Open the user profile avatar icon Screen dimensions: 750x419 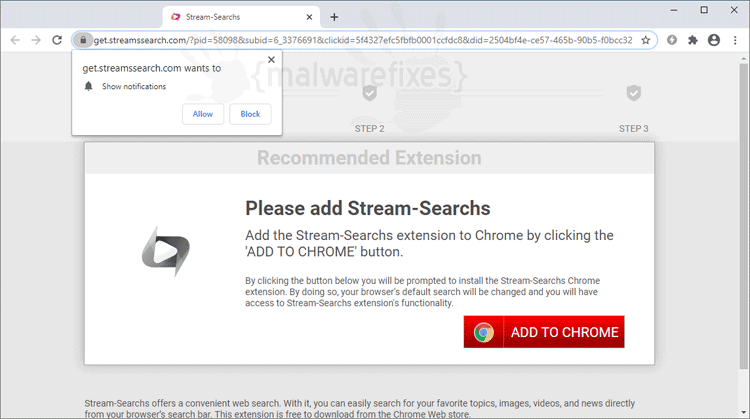[x=714, y=40]
